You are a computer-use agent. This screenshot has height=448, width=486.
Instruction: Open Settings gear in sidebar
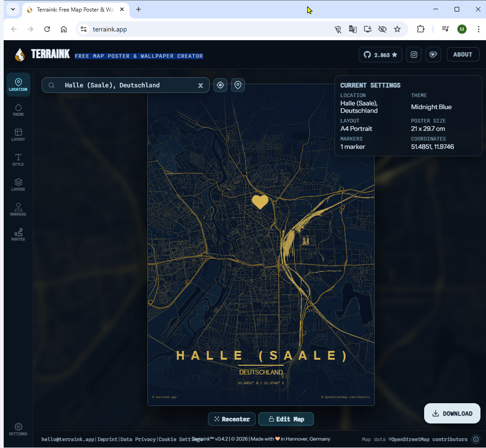(18, 429)
